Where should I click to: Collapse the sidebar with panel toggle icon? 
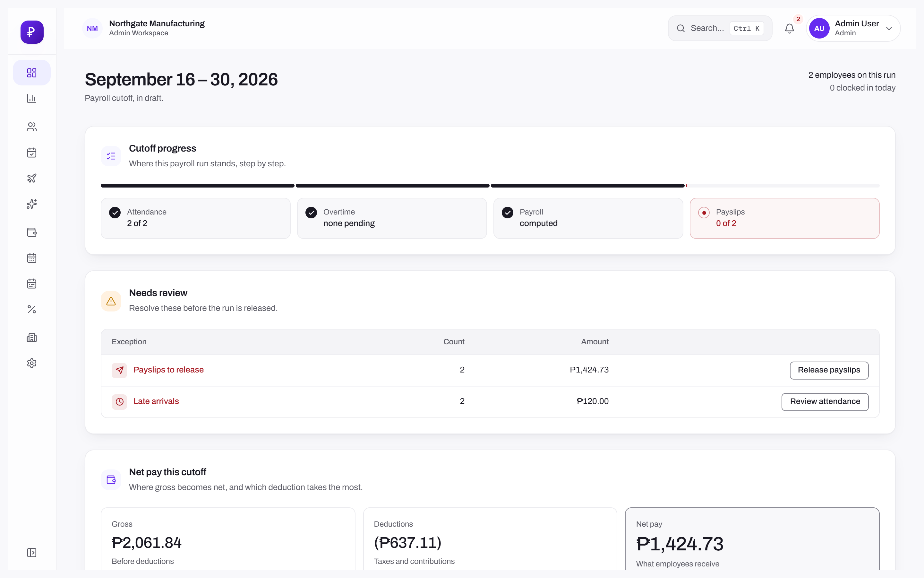32,552
